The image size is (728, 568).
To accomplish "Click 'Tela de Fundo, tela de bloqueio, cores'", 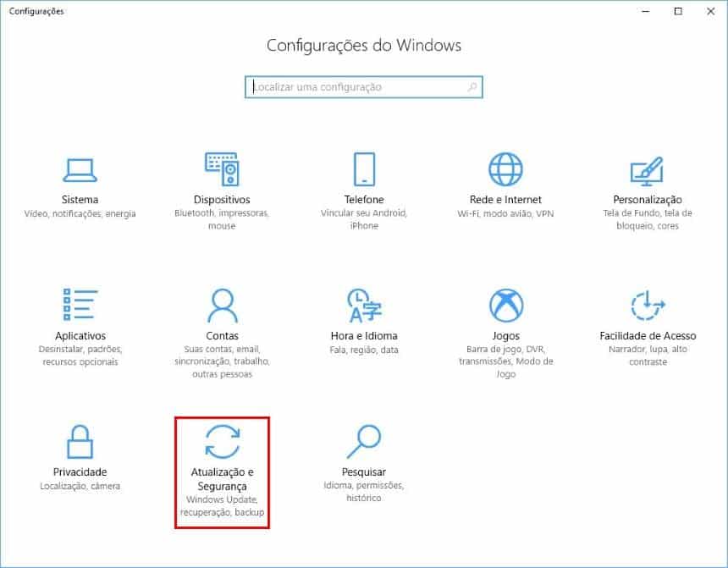I will [648, 220].
